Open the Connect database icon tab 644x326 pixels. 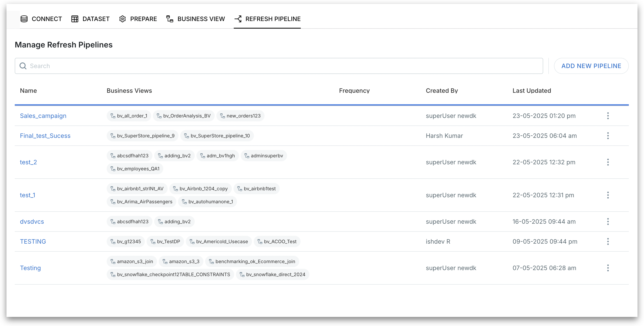pyautogui.click(x=24, y=19)
